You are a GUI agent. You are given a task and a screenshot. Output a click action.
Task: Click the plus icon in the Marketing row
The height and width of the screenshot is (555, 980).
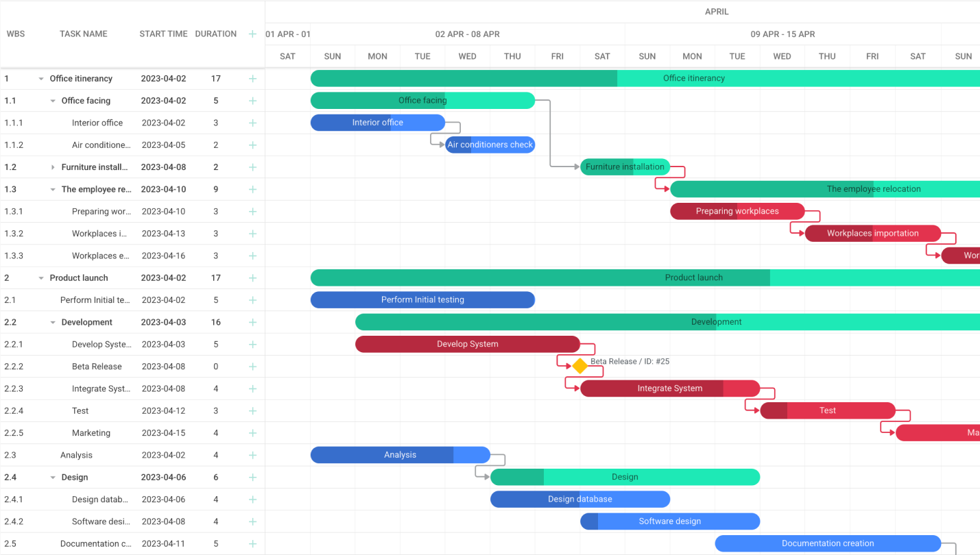point(252,433)
